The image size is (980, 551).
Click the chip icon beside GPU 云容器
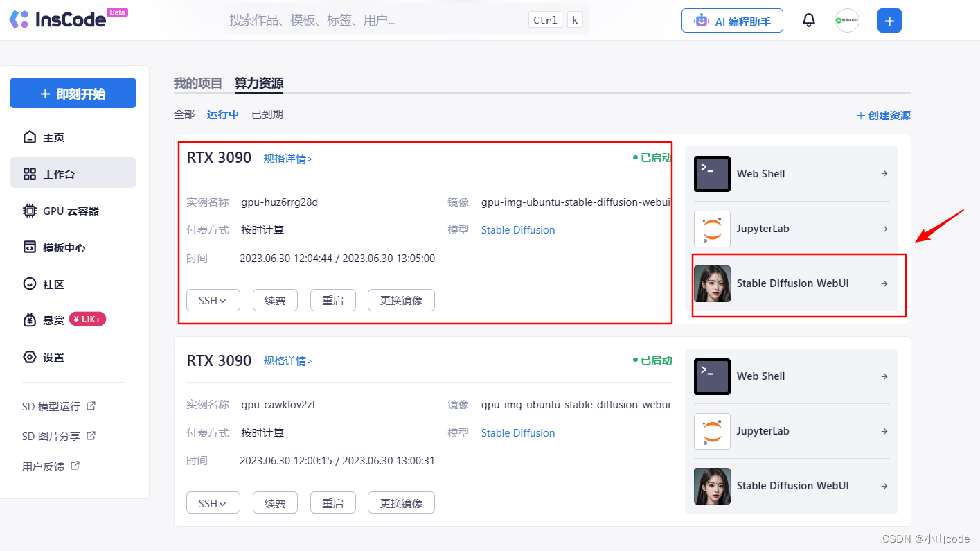click(30, 211)
